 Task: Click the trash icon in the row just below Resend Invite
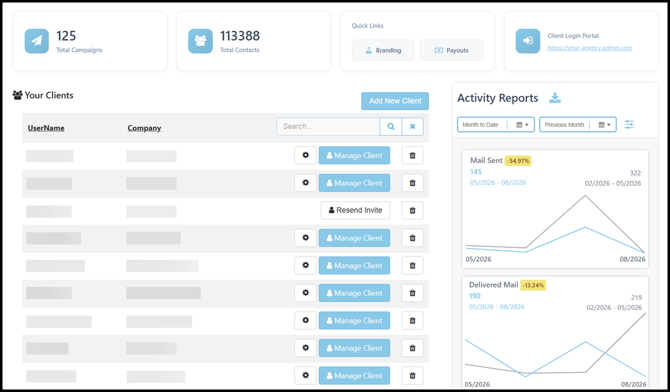click(412, 238)
